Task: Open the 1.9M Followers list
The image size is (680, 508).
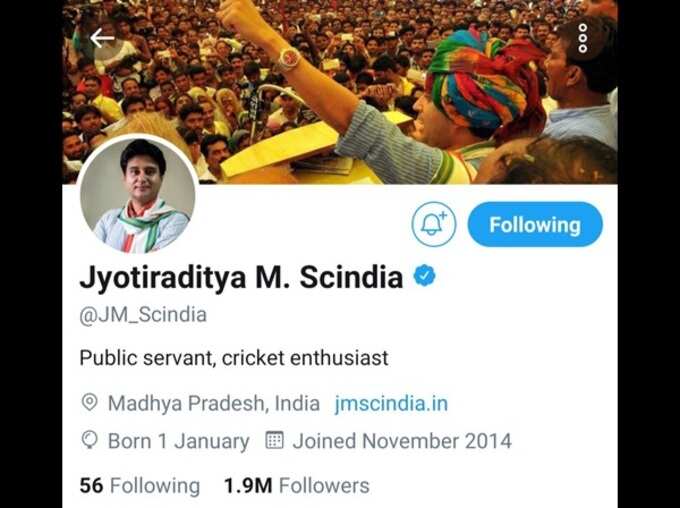Action: point(297,485)
